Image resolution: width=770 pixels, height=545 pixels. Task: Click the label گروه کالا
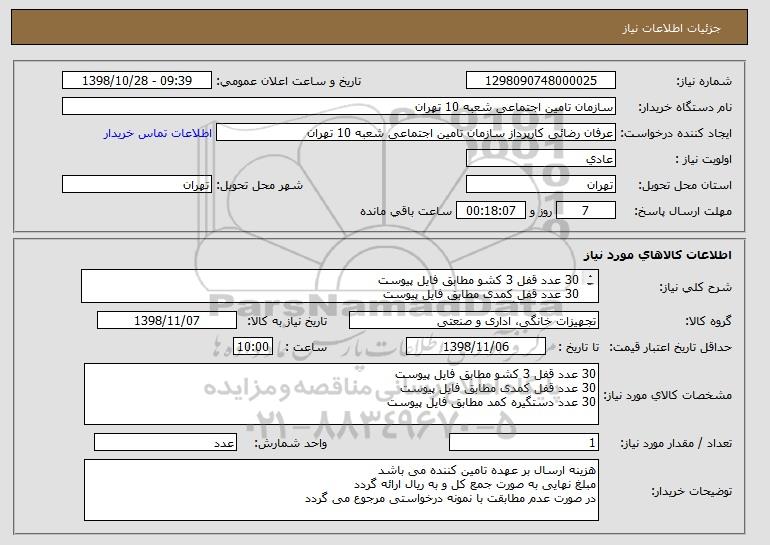pos(708,321)
